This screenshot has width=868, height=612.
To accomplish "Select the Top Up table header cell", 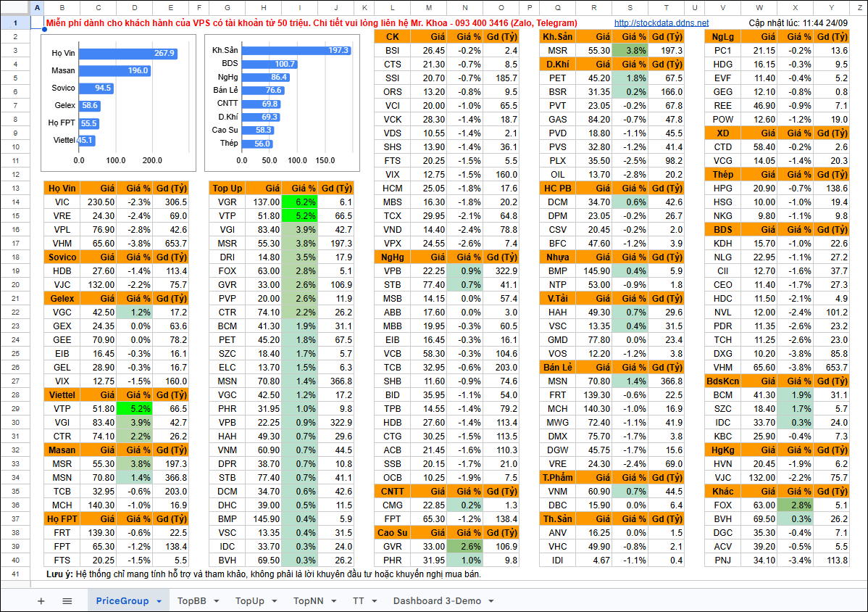I will [x=227, y=189].
